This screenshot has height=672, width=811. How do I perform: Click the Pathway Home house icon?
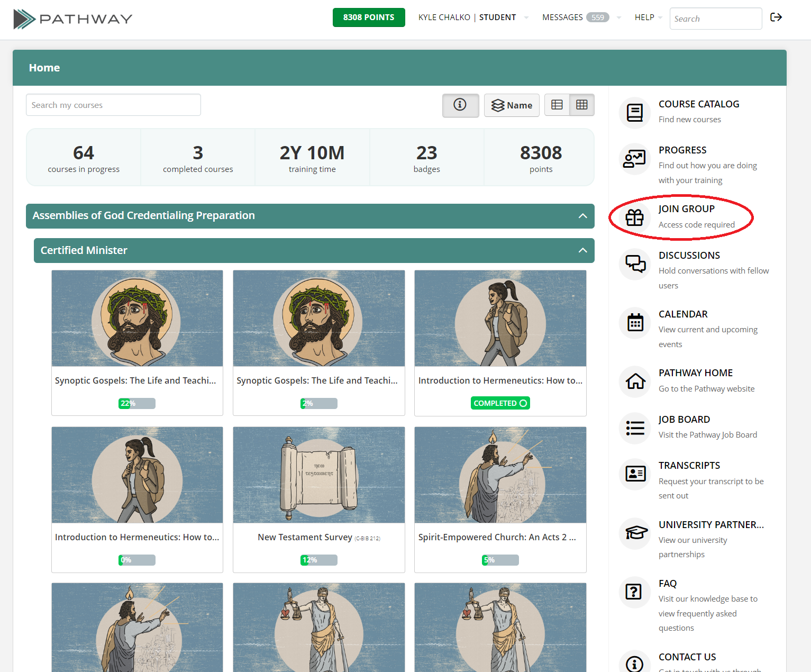[x=634, y=381]
